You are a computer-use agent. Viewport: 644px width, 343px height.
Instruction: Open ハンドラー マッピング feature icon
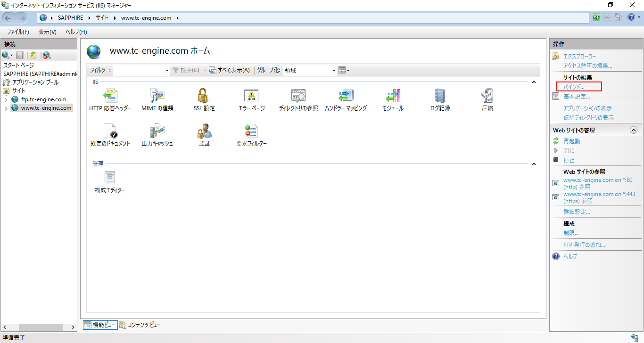(x=346, y=96)
